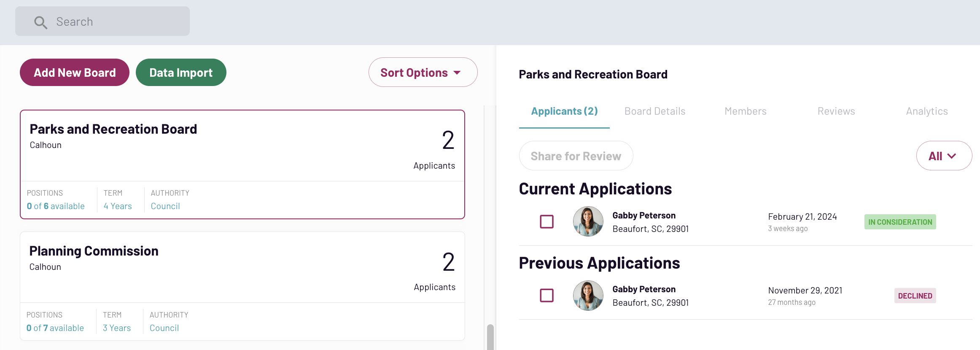Select the Applicants (2) tab
The width and height of the screenshot is (980, 350).
click(x=564, y=111)
